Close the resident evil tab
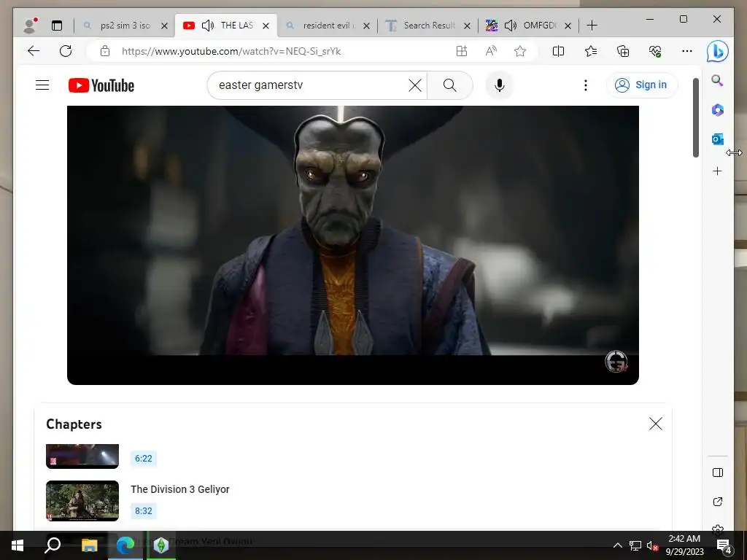 click(366, 26)
